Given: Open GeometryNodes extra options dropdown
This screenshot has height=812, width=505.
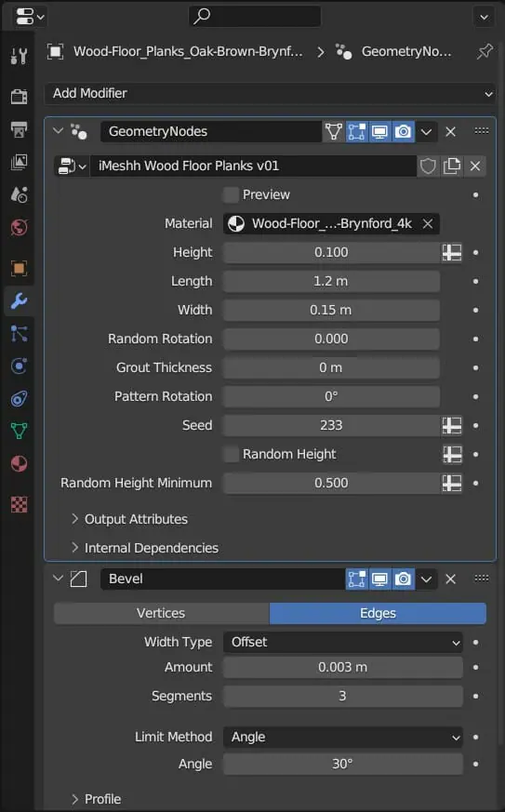Looking at the screenshot, I should pyautogui.click(x=426, y=131).
